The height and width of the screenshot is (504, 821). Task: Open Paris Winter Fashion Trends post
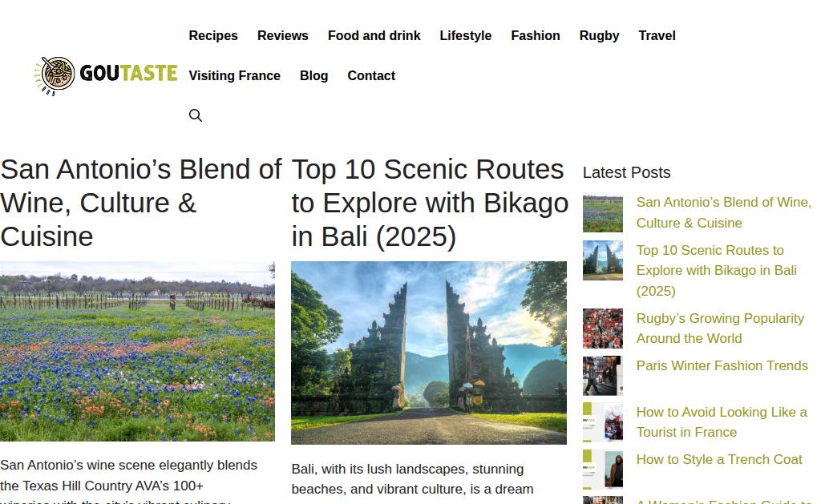(722, 365)
